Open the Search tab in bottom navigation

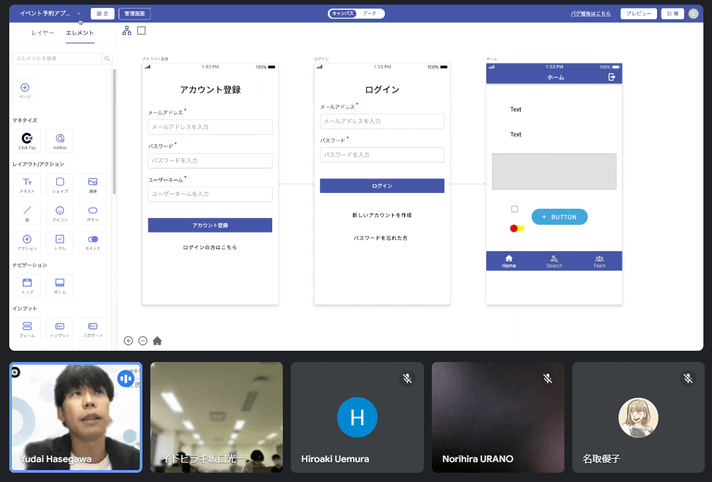(x=554, y=261)
